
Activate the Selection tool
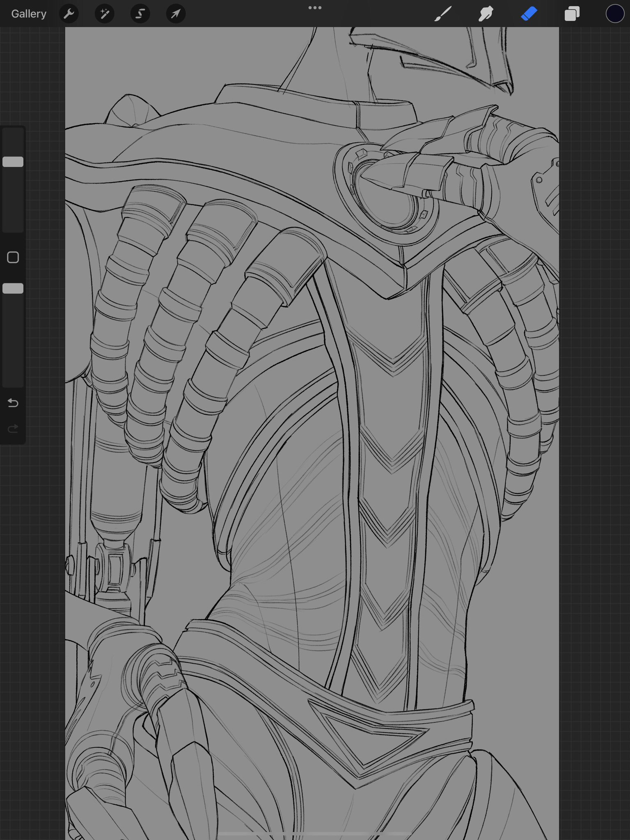click(x=140, y=14)
